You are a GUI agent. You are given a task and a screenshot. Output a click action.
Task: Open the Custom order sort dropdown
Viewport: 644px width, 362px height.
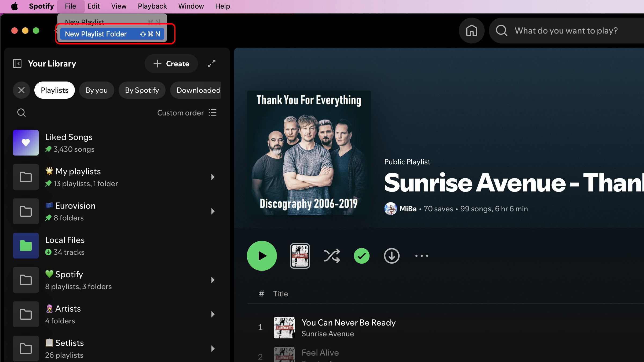[x=187, y=113]
